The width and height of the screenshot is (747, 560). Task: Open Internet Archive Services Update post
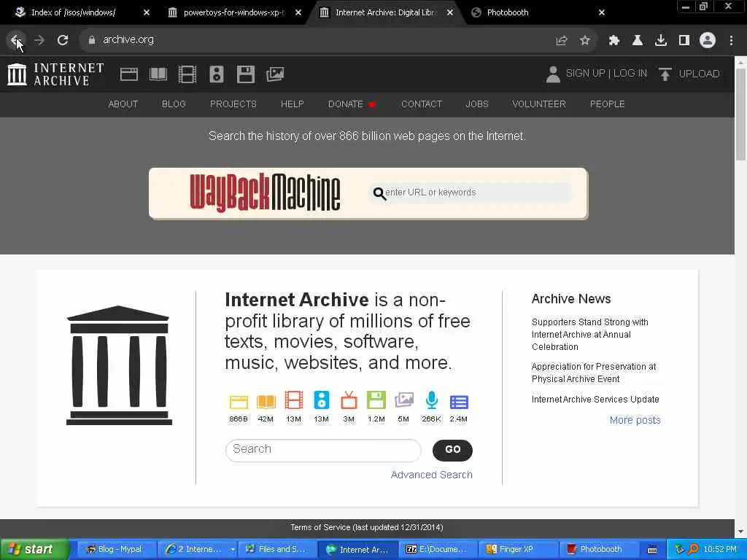coord(595,400)
